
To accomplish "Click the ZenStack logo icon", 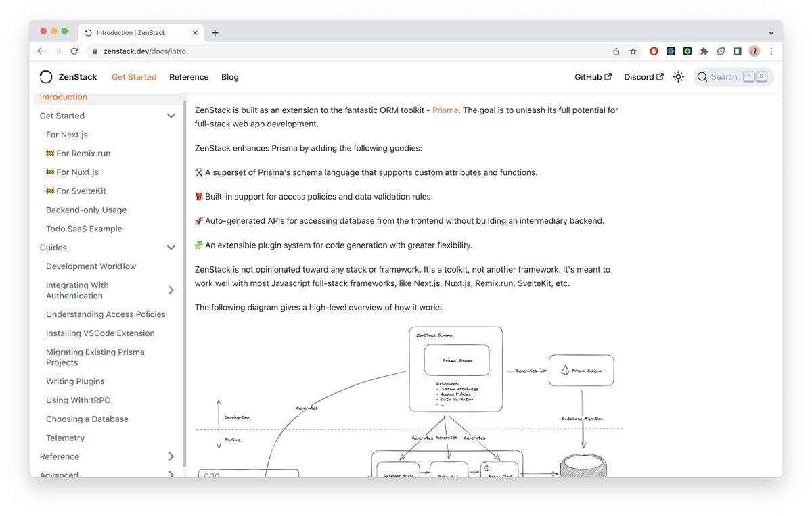I will click(45, 77).
